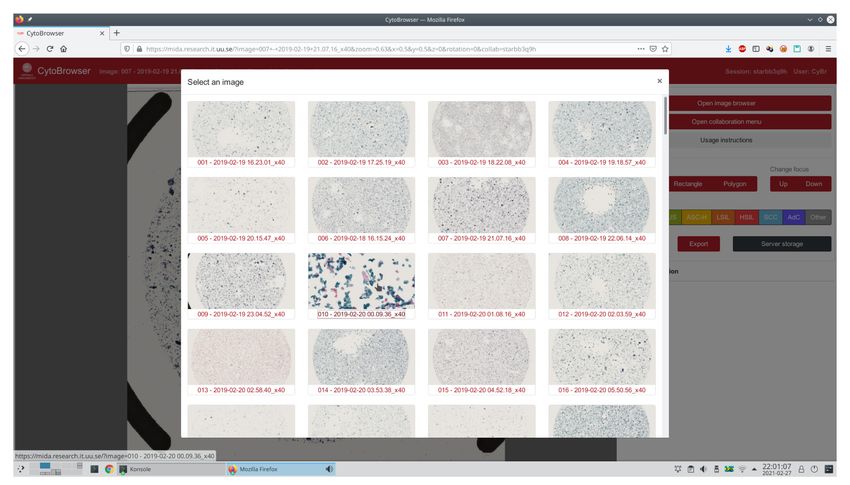Close the CytoBrowser tab
Viewport: 850px width, 485px height.
[x=101, y=33]
